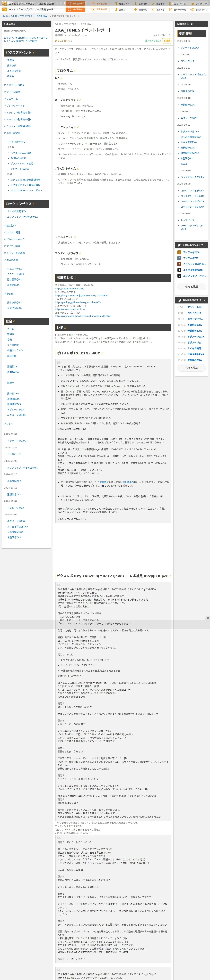
Task: Open 難易度設定@ZXA in 更新履歴
Action: (190, 153)
